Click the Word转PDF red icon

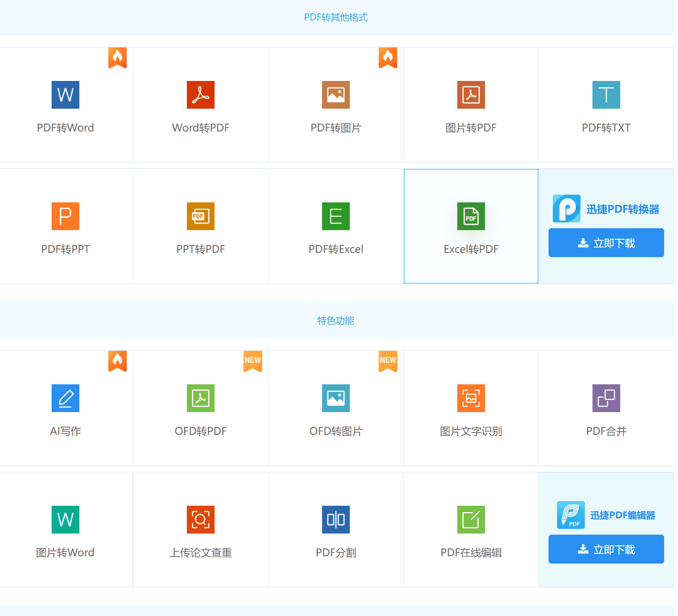tap(201, 95)
